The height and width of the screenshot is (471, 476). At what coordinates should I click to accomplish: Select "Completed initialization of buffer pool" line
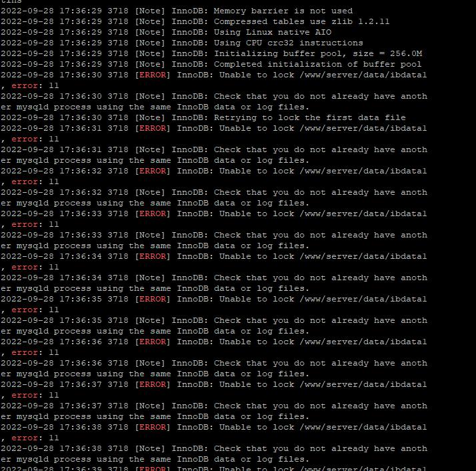[211, 64]
